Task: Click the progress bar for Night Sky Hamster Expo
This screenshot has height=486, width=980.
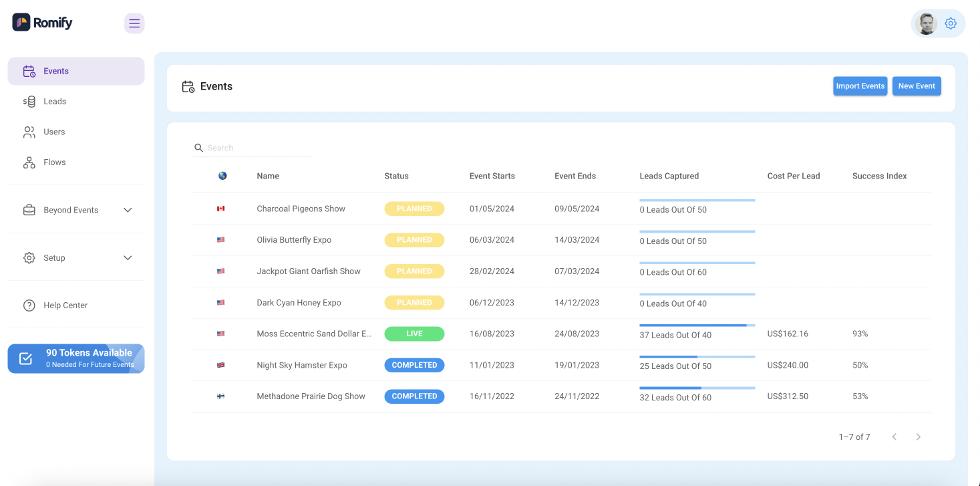Action: [x=697, y=357]
